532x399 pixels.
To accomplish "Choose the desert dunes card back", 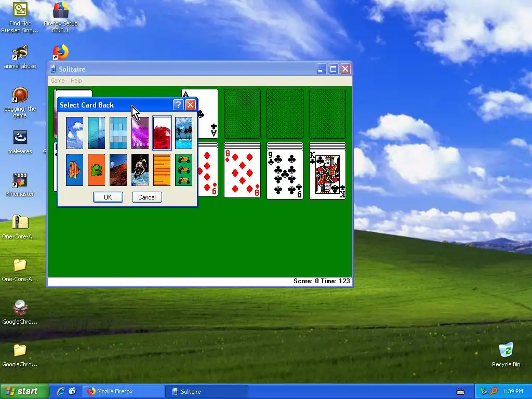I will click(x=118, y=170).
